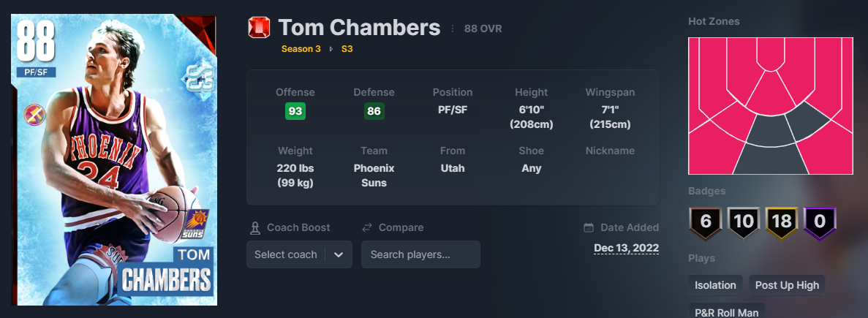Image resolution: width=868 pixels, height=318 pixels.
Task: Click the Coach Boost whistle icon
Action: (254, 227)
